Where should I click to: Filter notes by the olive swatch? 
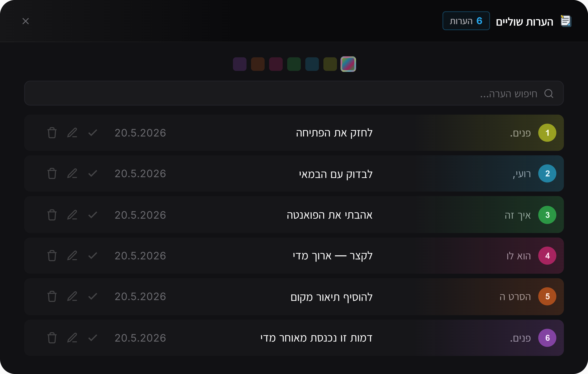(x=330, y=64)
